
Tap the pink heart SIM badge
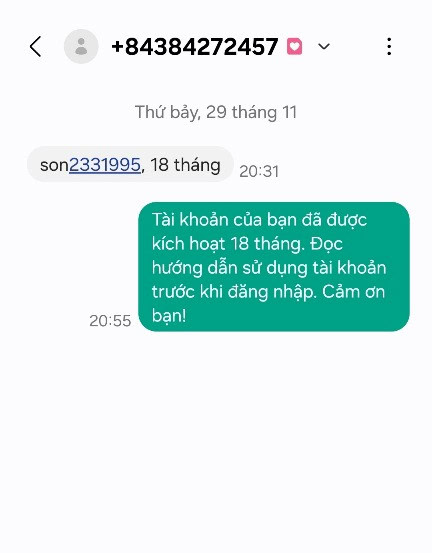pos(294,47)
